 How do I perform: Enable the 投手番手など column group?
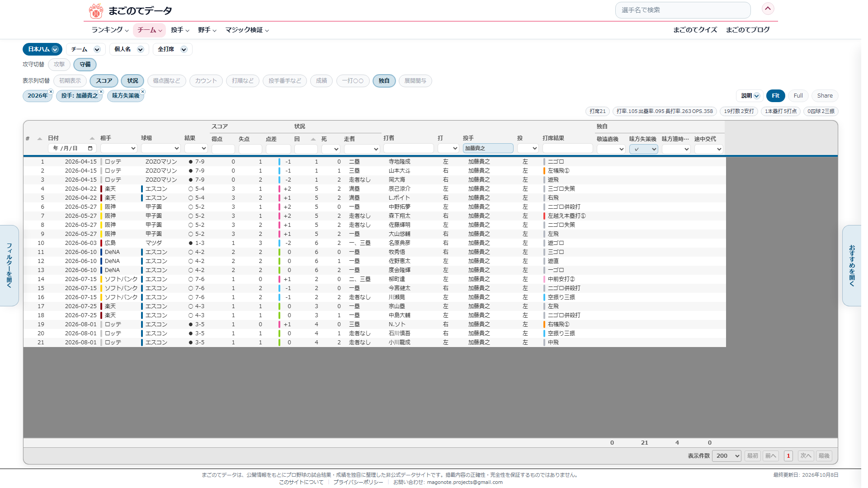point(285,81)
